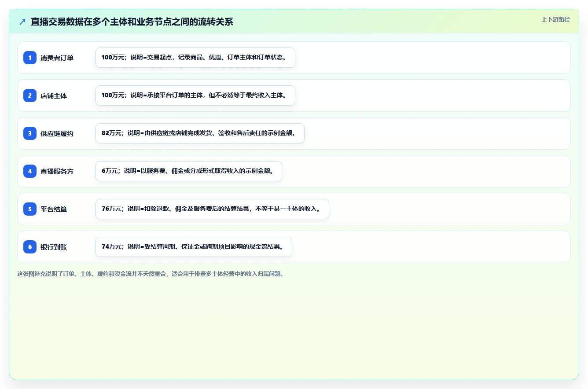Click the arrow icon beside the title

[22, 22]
